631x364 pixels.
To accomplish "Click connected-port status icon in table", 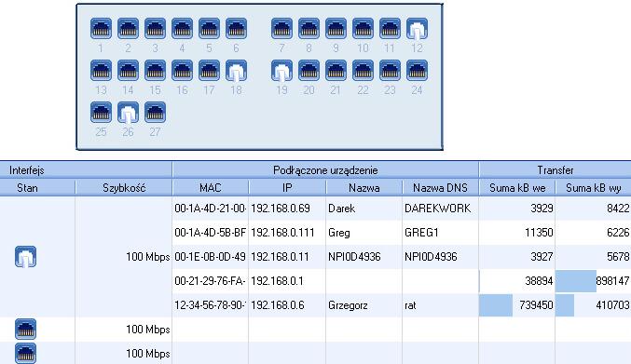I will 26,257.
